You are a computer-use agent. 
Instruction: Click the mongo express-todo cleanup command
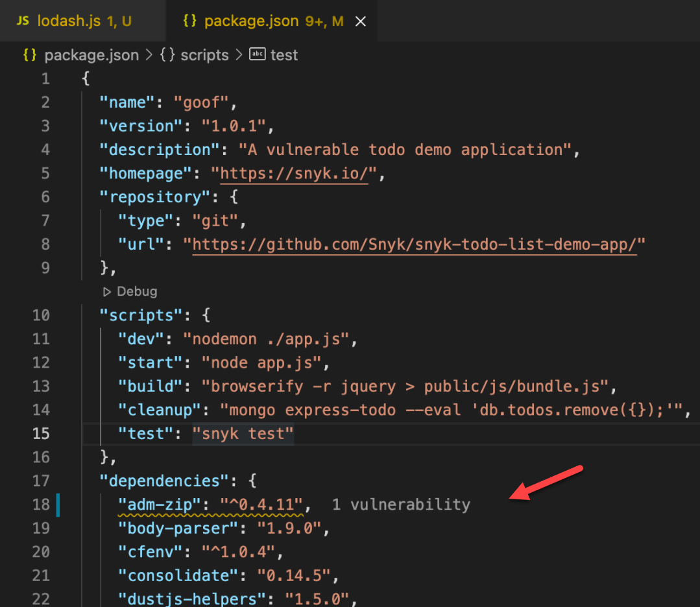pos(452,410)
